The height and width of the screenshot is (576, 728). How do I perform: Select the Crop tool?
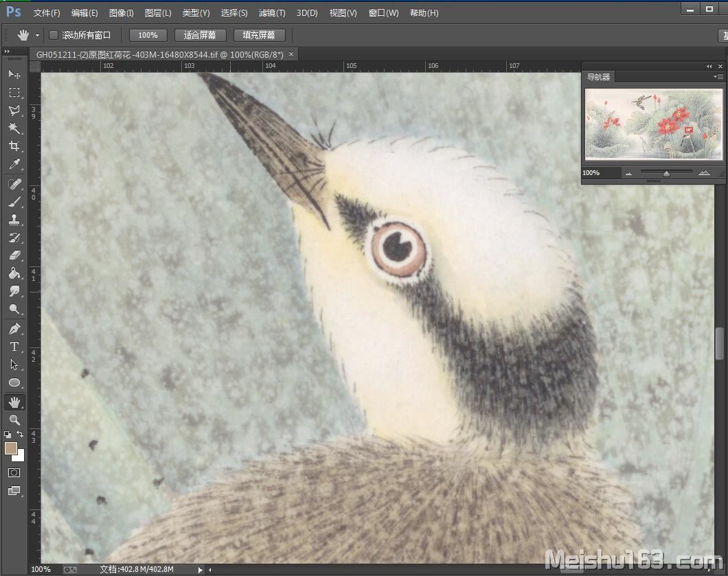click(x=14, y=146)
